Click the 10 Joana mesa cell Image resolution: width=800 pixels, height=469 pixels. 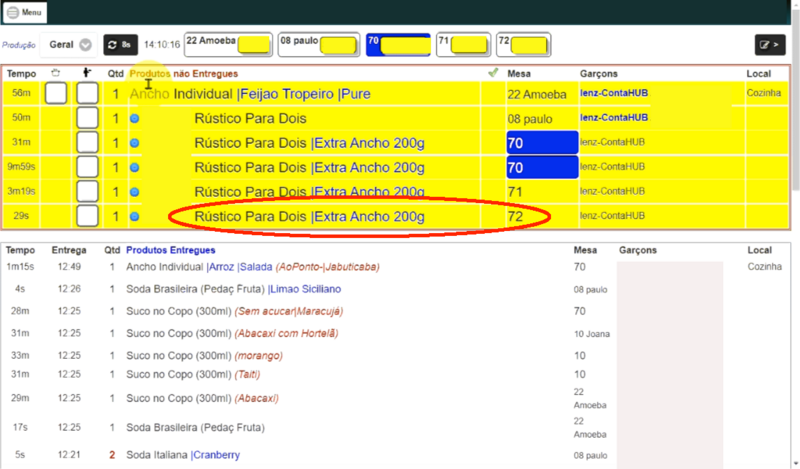[592, 334]
